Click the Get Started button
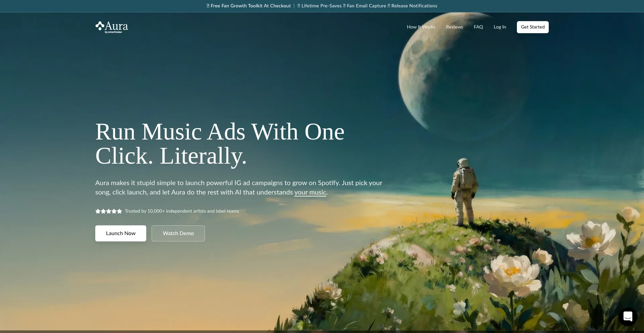Image resolution: width=644 pixels, height=333 pixels. (x=533, y=27)
